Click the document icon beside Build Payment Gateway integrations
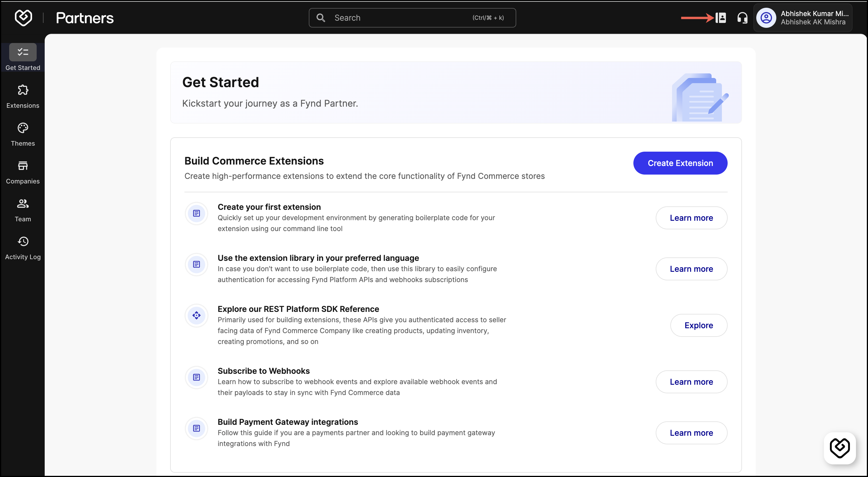This screenshot has height=477, width=868. coord(197,429)
